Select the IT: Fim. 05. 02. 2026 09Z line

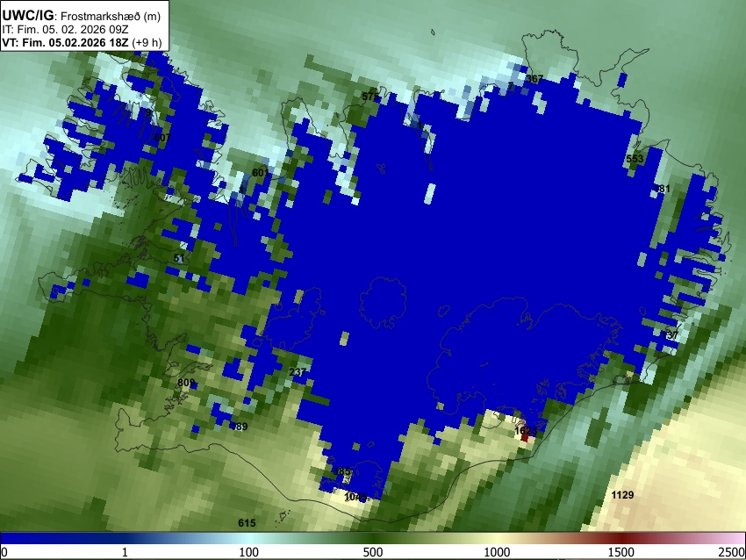click(x=65, y=30)
